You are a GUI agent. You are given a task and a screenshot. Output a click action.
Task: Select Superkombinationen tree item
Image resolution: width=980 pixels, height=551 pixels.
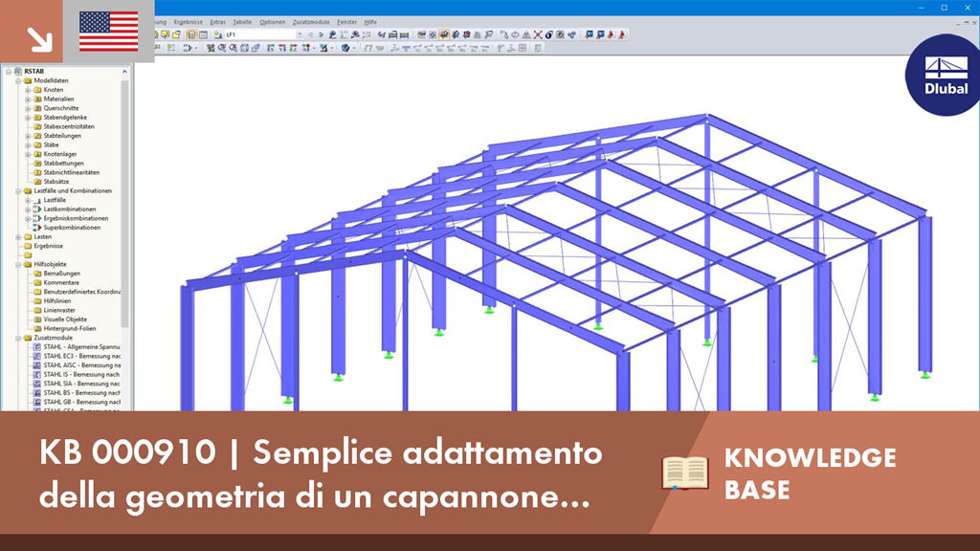[72, 228]
